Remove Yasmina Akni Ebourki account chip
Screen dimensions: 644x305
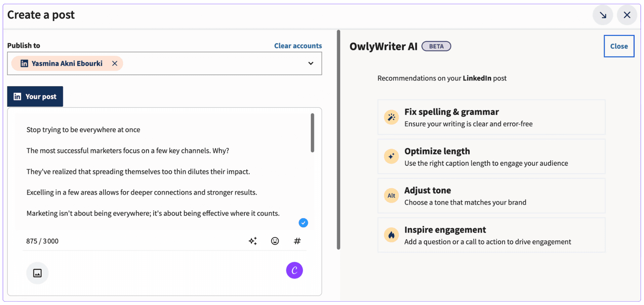click(115, 64)
